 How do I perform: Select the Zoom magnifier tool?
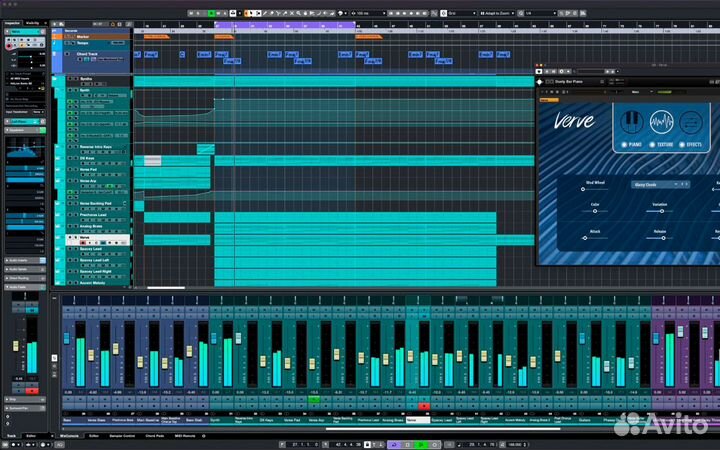coord(298,13)
